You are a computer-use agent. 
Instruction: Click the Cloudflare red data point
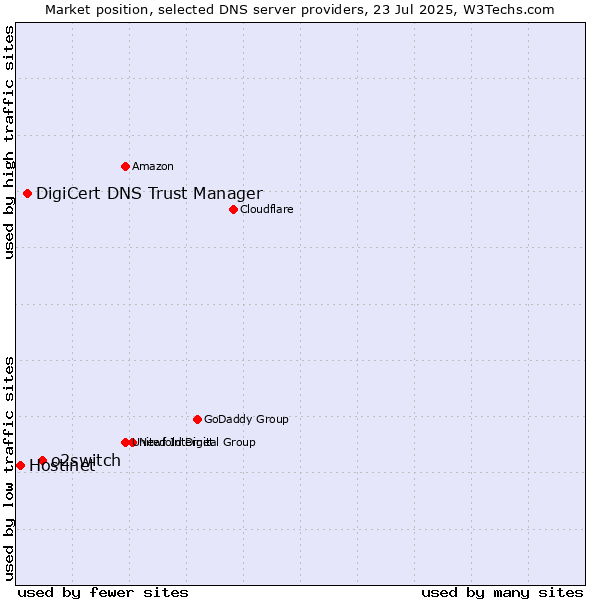click(233, 209)
